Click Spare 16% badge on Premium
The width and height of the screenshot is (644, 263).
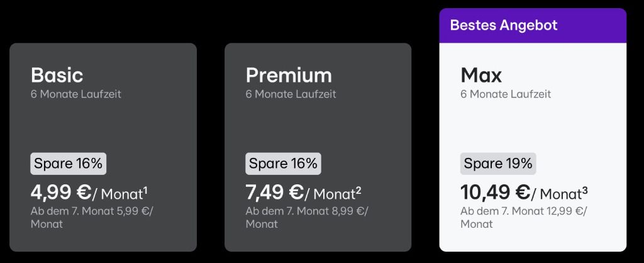pyautogui.click(x=284, y=164)
